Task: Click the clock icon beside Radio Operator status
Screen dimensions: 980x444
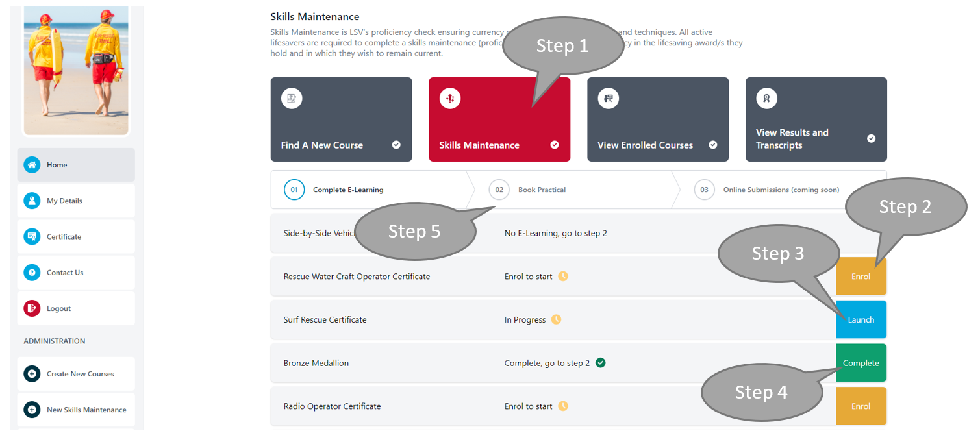Action: 564,406
